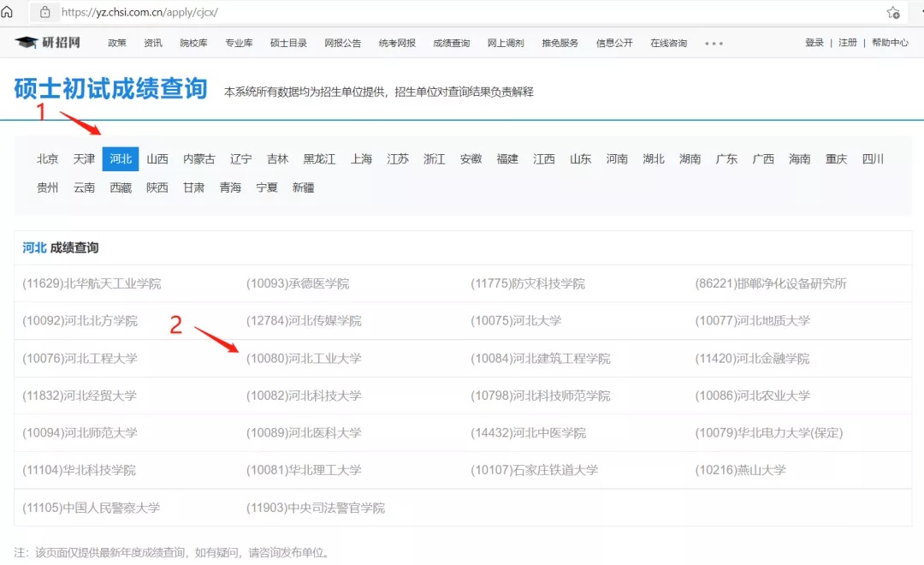Switch to the 新疆 province tab

303,187
